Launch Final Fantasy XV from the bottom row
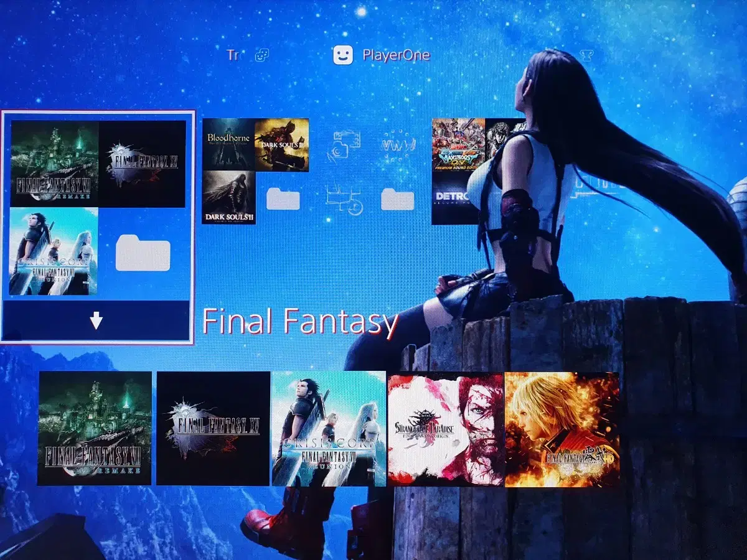 (x=214, y=429)
